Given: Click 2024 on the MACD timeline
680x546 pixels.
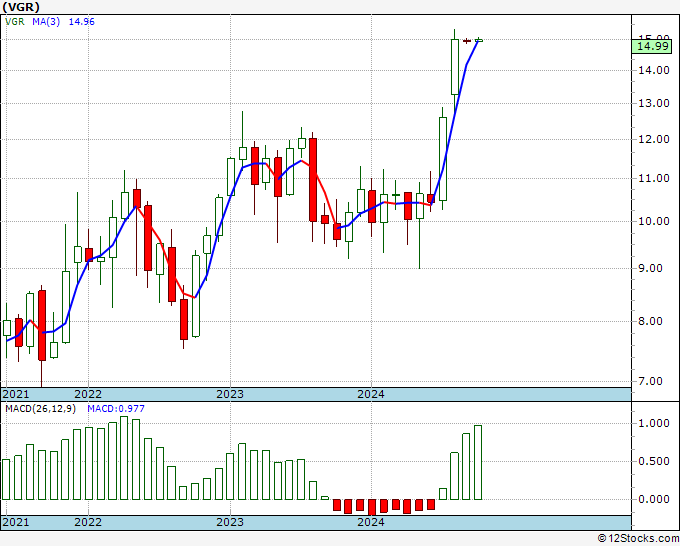Looking at the screenshot, I should coord(371,522).
